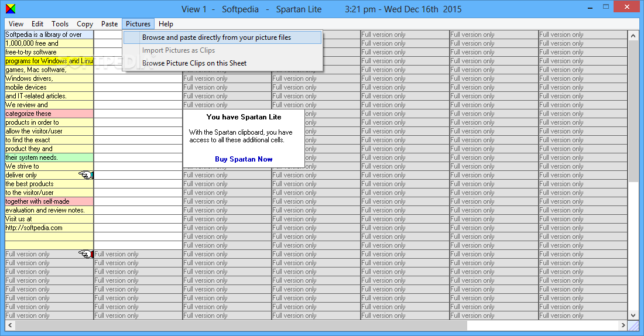Screen dimensions: 644x336
Task: Click the 'You have Spartan Lite' heading
Action: click(244, 117)
